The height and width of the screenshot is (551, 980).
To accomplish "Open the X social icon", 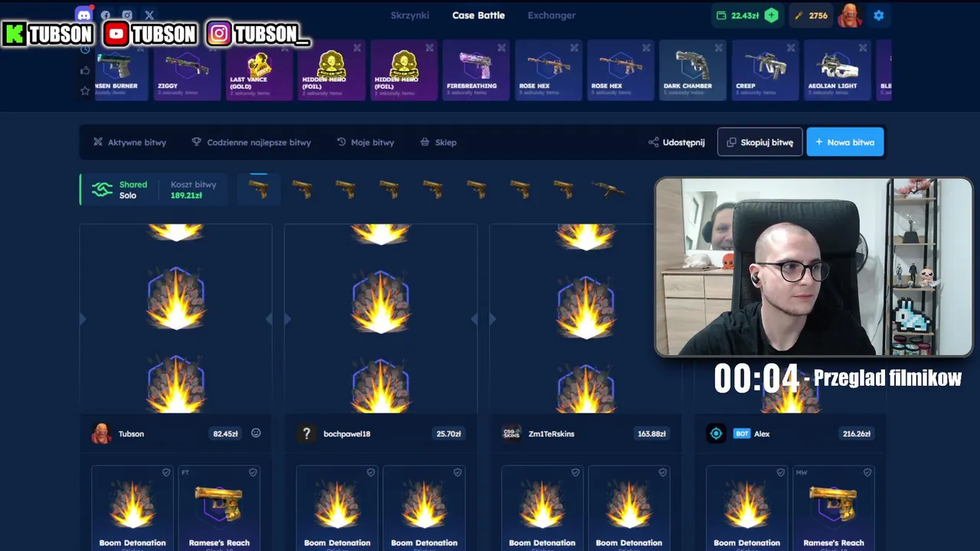I will [149, 15].
